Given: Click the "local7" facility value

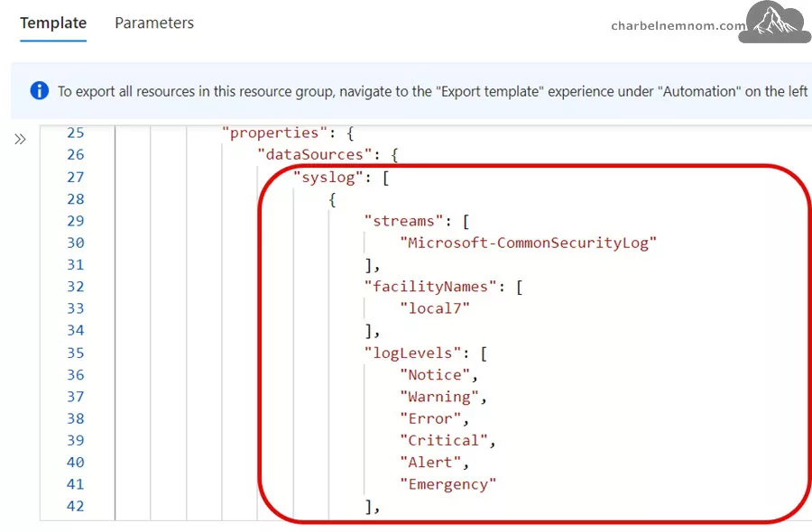Looking at the screenshot, I should tap(435, 309).
